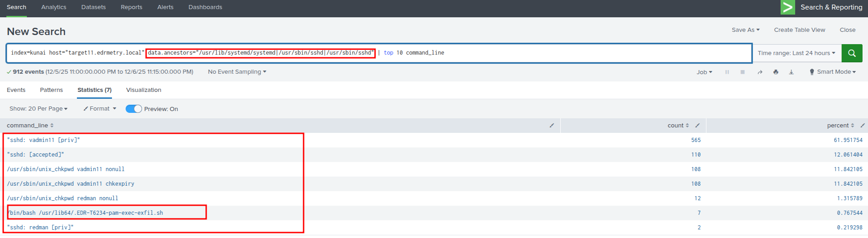Switch to the Visualization tab
Image resolution: width=868 pixels, height=238 pixels.
pos(143,90)
